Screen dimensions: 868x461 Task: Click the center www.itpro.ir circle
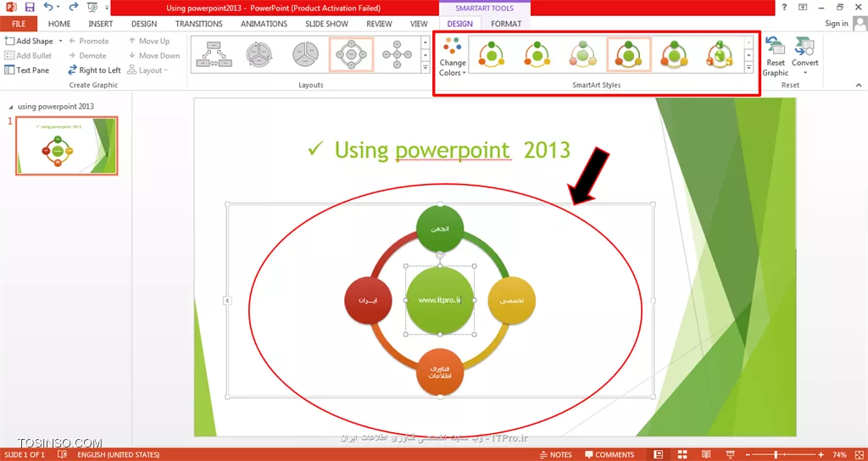point(440,300)
